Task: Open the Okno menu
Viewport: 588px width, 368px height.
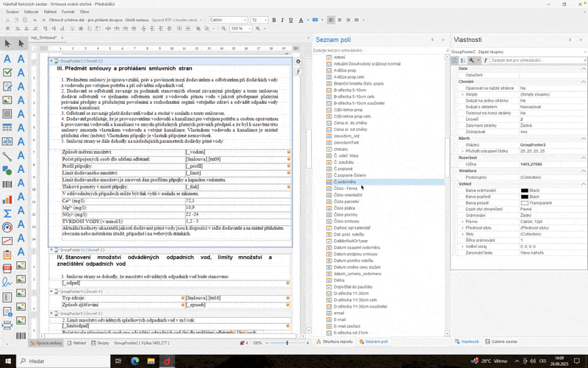Action: [85, 12]
